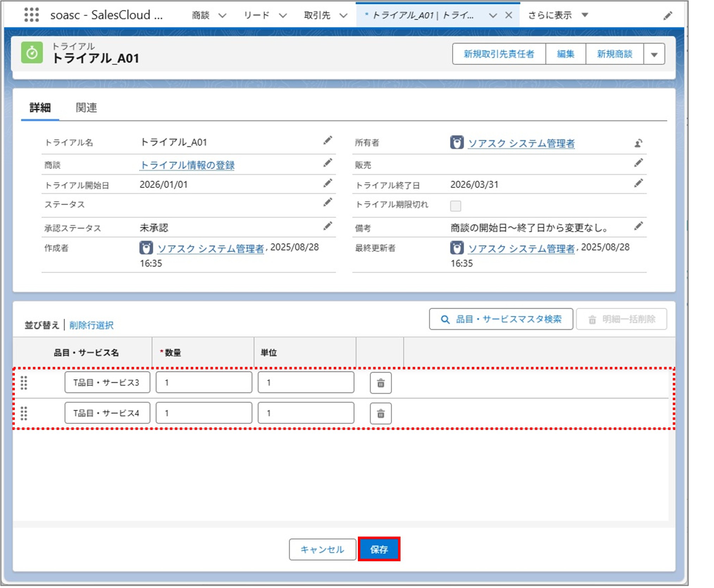Toggle the トライアル期限切れ checkbox
Screen dimensions: 714x588
[455, 206]
